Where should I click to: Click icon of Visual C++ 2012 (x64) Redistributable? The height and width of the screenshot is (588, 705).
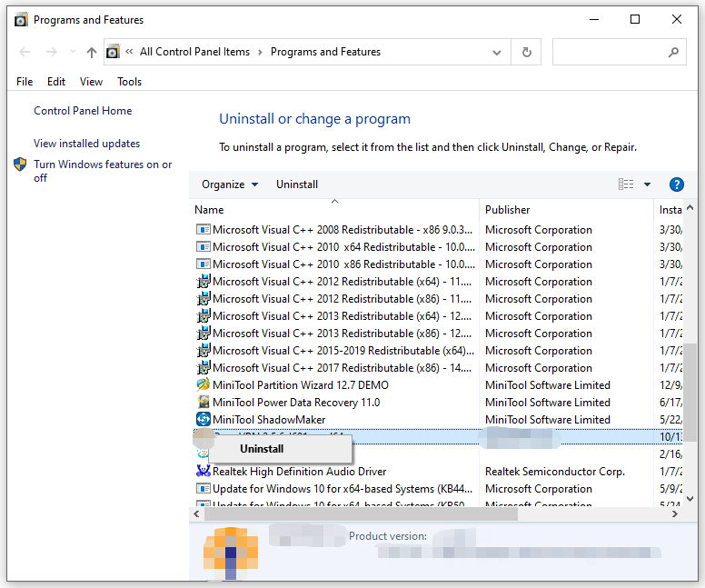[x=204, y=281]
